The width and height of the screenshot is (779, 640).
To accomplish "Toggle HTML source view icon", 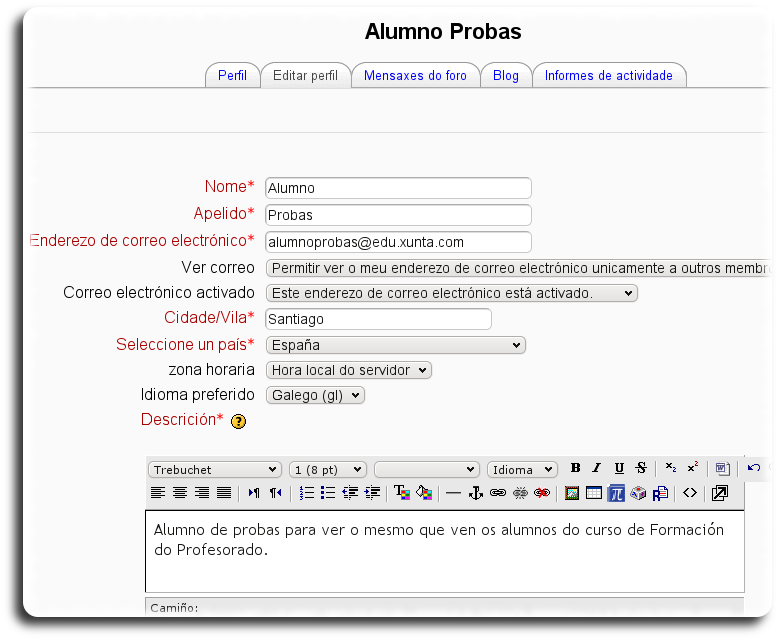I will tap(690, 493).
